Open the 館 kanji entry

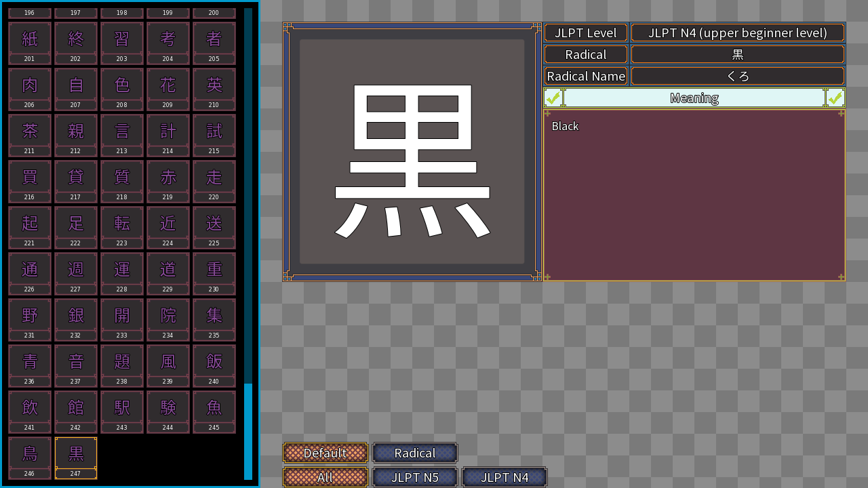[x=76, y=407]
